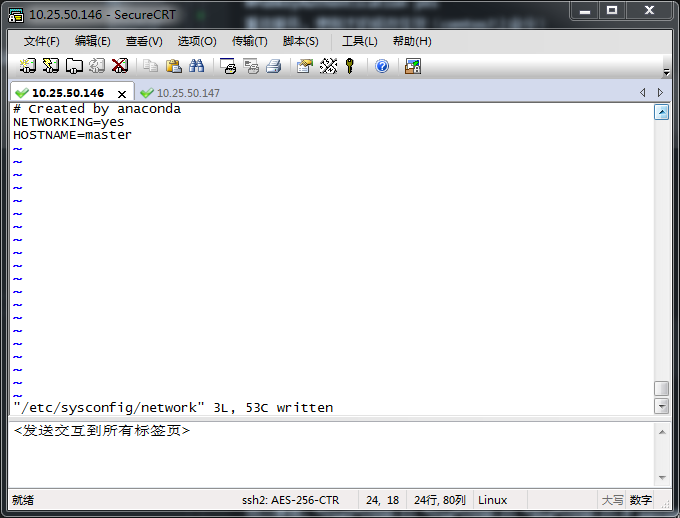Expand the toolbar options overflow arrow
680x518 pixels.
[666, 72]
